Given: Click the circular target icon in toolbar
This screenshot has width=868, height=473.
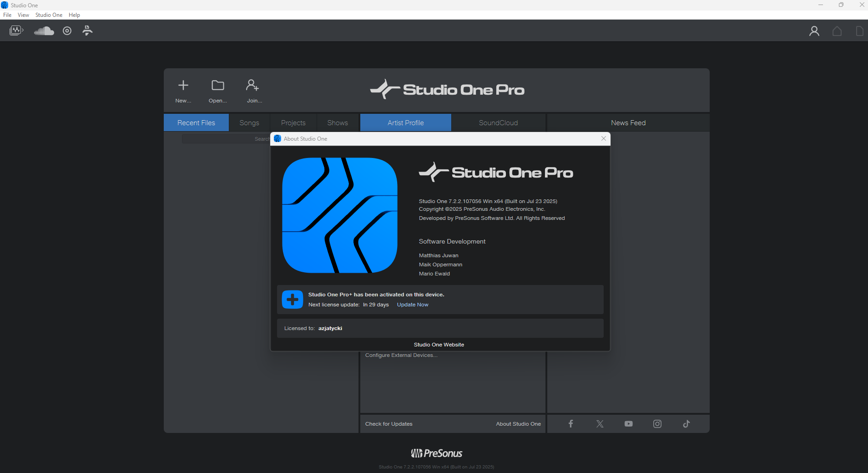Looking at the screenshot, I should 67,31.
